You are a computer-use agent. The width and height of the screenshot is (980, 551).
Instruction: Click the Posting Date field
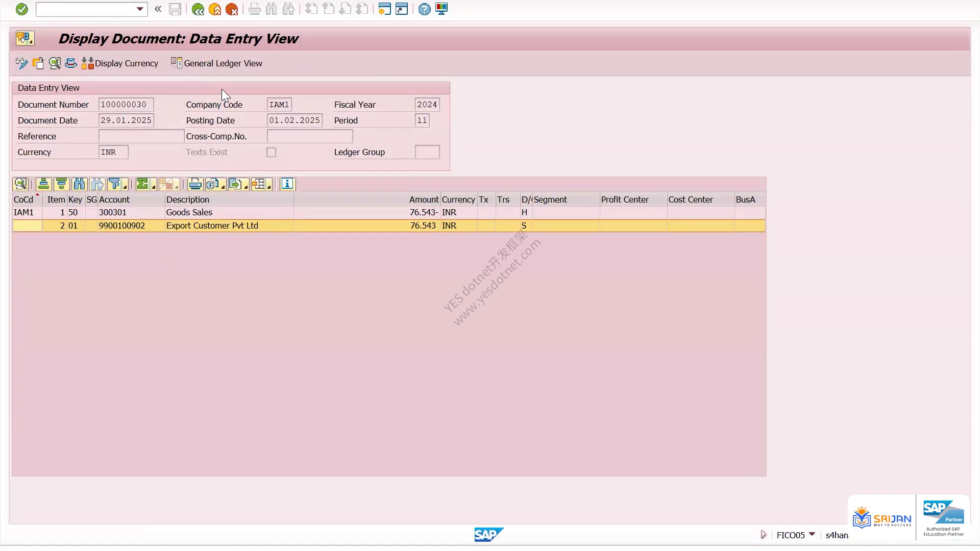tap(295, 120)
